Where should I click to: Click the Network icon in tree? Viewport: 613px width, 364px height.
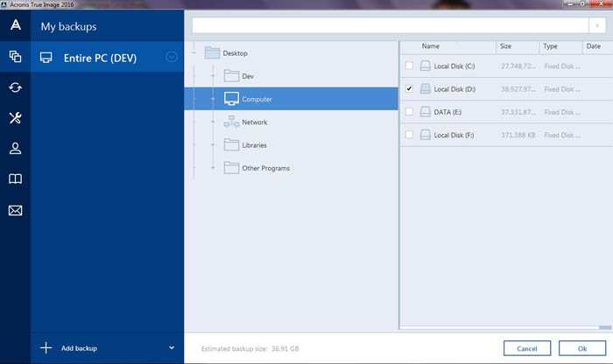point(231,122)
